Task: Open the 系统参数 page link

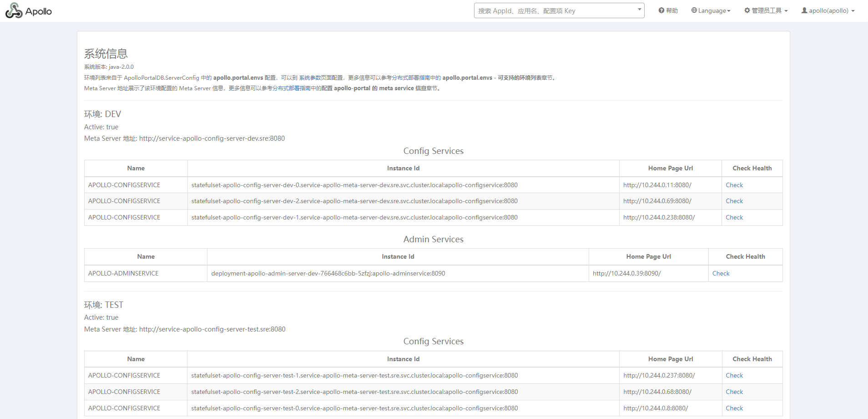Action: click(310, 78)
